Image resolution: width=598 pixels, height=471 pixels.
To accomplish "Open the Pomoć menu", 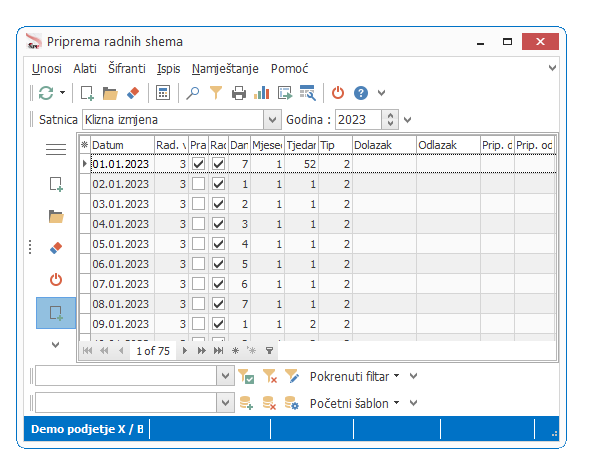I will (x=289, y=69).
